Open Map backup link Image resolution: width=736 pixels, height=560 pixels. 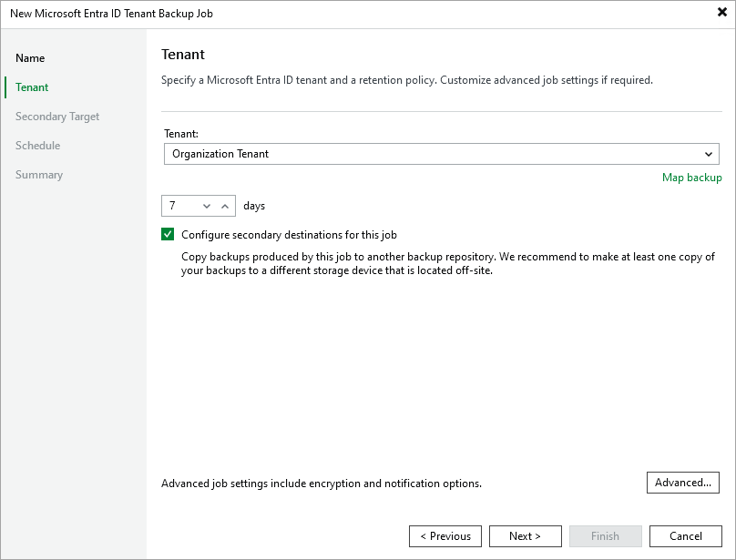[x=692, y=178]
